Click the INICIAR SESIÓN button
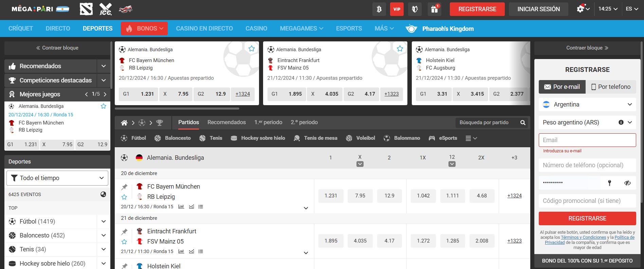 pyautogui.click(x=538, y=9)
